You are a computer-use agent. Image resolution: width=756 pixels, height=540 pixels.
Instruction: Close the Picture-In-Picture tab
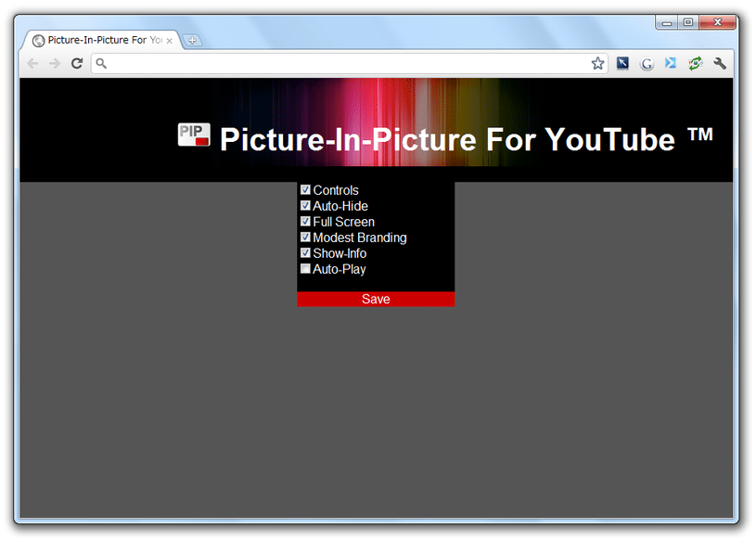pos(169,41)
